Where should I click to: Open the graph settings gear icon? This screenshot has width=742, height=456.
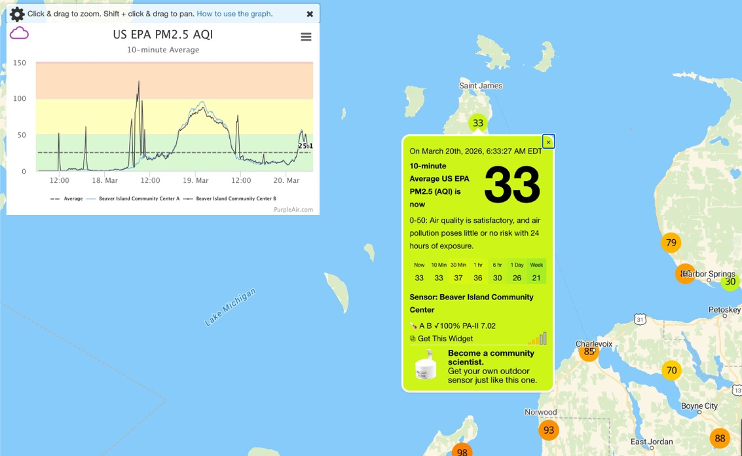16,14
